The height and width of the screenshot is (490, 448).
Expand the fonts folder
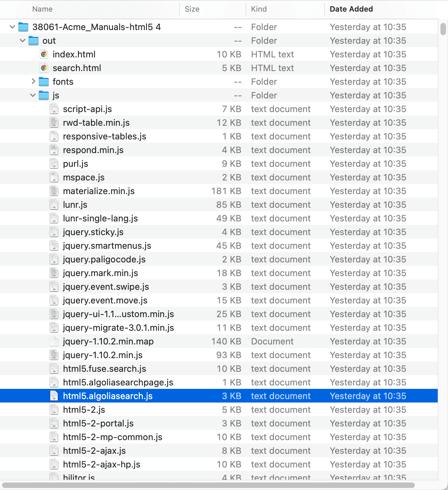(x=33, y=81)
